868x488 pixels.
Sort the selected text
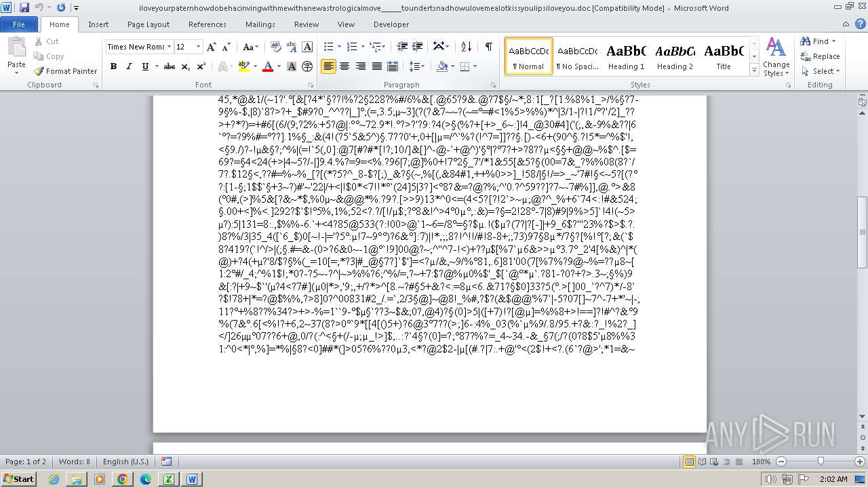[x=466, y=47]
